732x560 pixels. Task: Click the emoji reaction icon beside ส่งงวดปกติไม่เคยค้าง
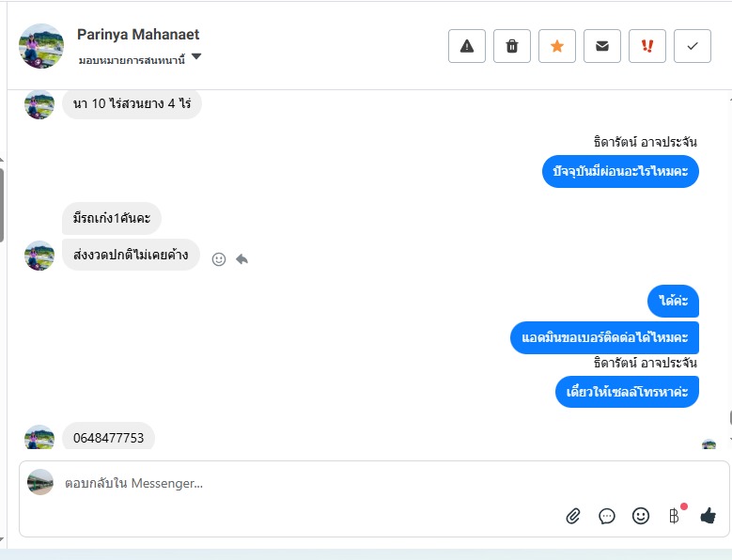point(219,259)
